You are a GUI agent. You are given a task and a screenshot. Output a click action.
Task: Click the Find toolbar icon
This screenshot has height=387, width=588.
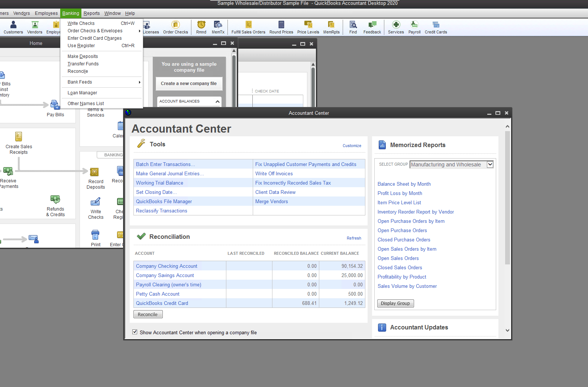353,27
